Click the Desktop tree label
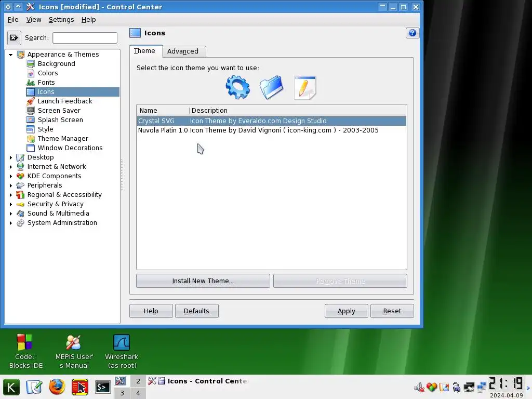This screenshot has height=399, width=532. point(41,157)
